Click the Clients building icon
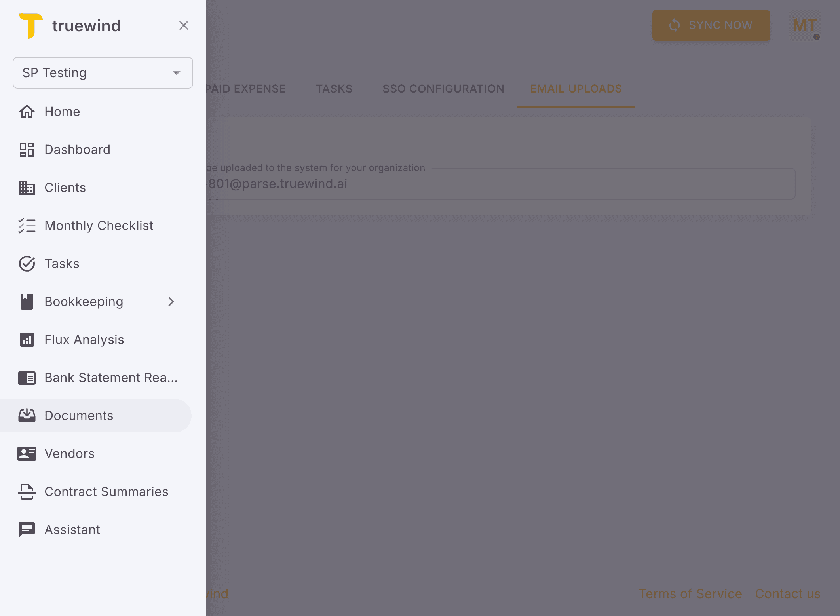Viewport: 840px width, 616px height. click(27, 188)
